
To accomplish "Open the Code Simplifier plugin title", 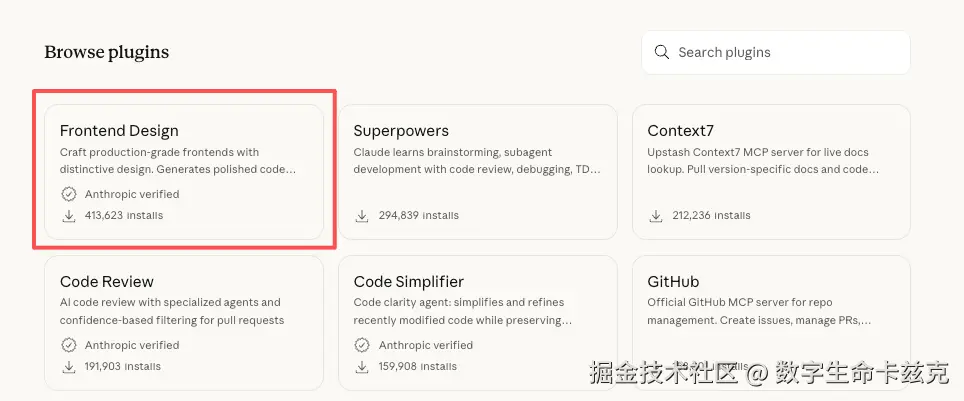I will 409,282.
